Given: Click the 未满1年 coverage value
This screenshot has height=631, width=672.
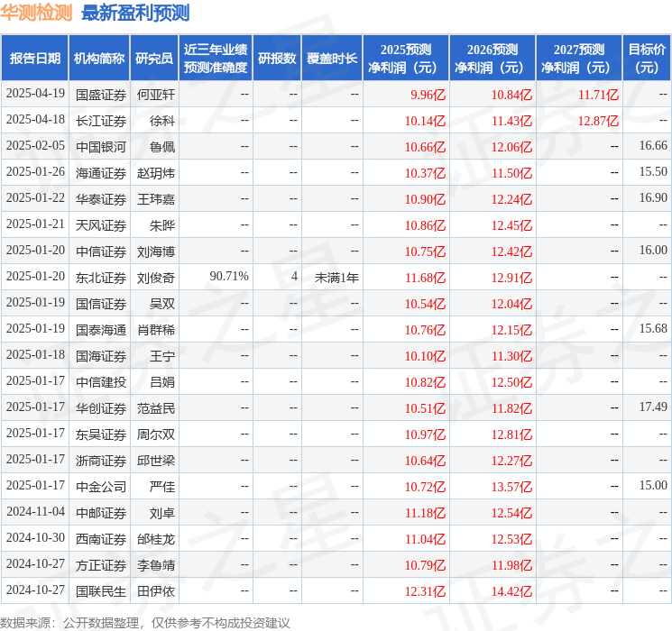Looking at the screenshot, I should coord(336,278).
